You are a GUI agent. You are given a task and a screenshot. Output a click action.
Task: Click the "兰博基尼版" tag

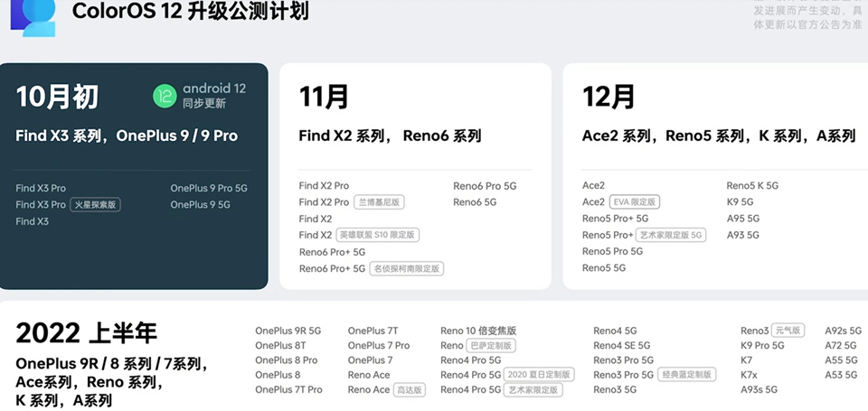tap(379, 202)
